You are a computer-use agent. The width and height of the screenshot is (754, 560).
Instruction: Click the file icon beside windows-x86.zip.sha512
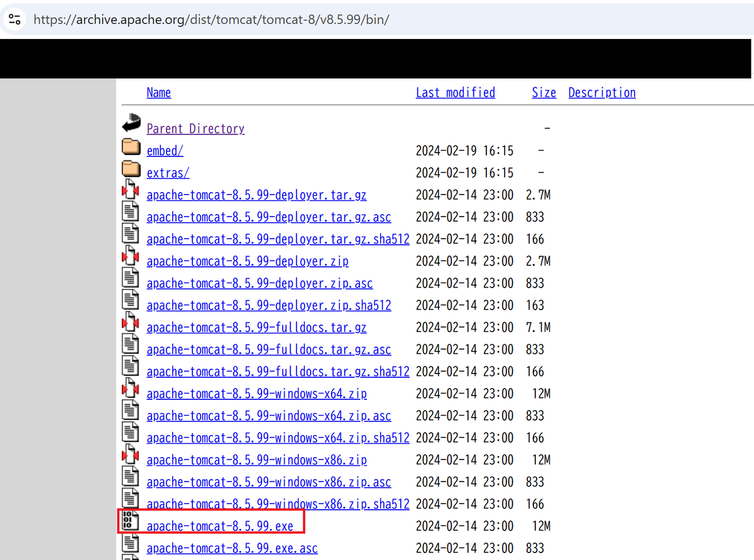click(130, 500)
